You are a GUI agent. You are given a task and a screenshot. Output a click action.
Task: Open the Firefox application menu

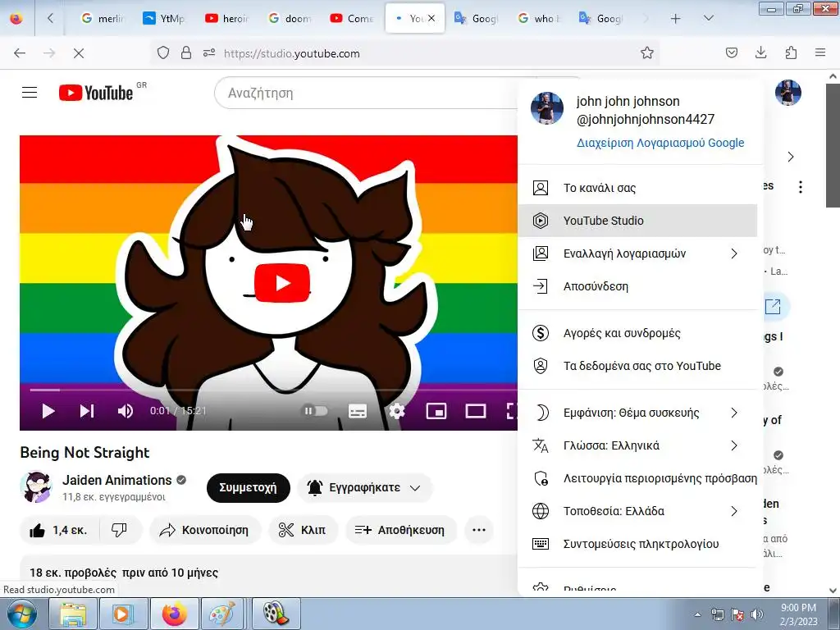click(x=820, y=52)
